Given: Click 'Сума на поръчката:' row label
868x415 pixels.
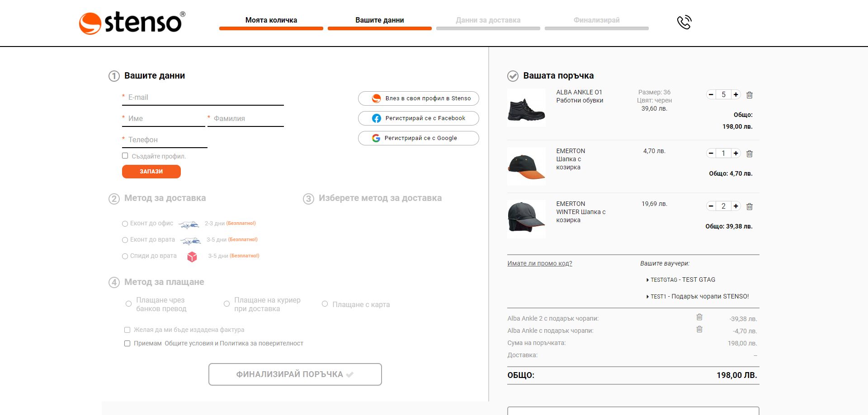Looking at the screenshot, I should click(537, 343).
